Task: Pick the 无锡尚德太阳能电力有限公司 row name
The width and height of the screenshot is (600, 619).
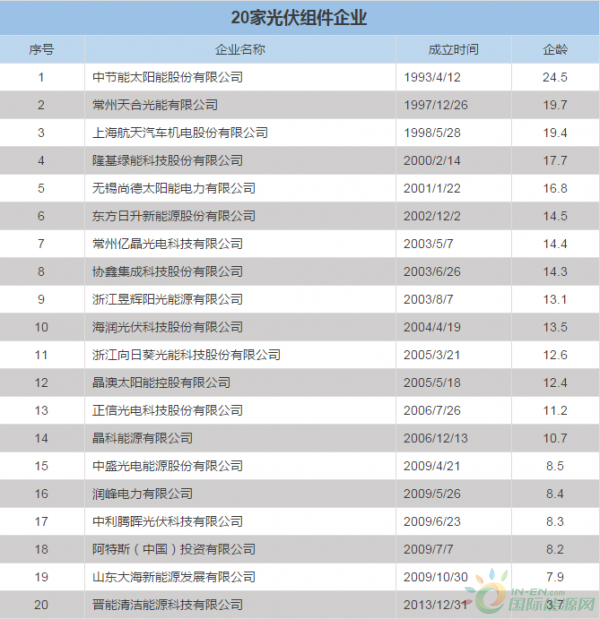Action: tap(173, 188)
